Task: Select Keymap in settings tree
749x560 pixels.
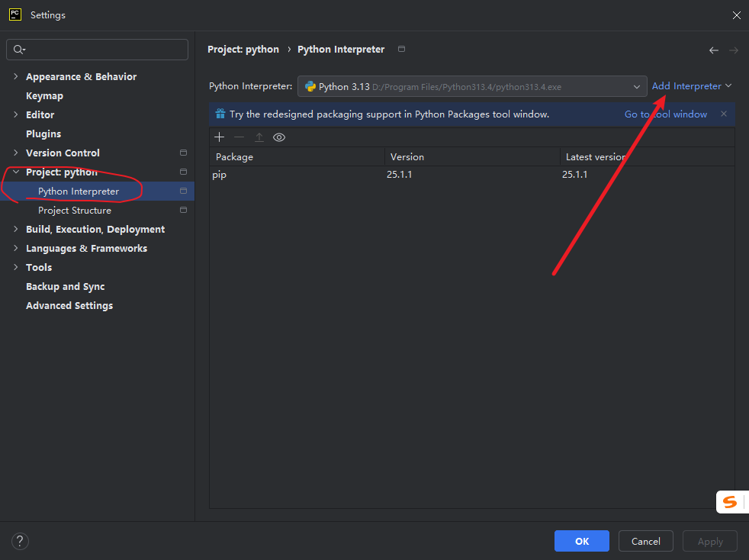Action: (44, 95)
